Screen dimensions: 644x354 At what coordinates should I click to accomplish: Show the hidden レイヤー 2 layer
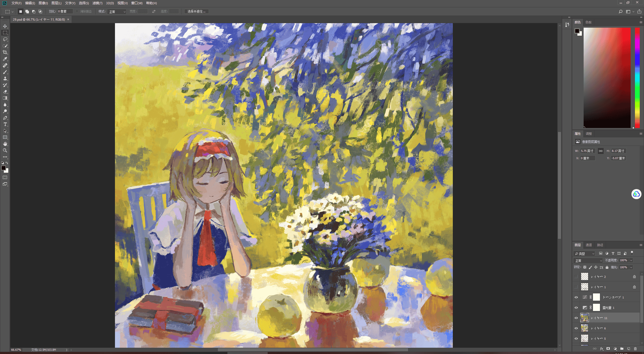point(576,277)
